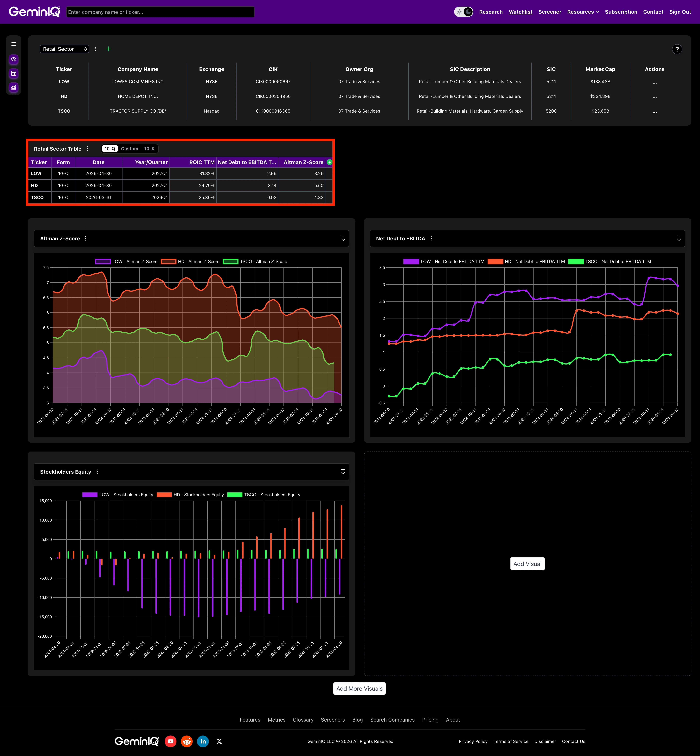The height and width of the screenshot is (756, 700).
Task: Add a column with green plus icon
Action: pyautogui.click(x=330, y=162)
